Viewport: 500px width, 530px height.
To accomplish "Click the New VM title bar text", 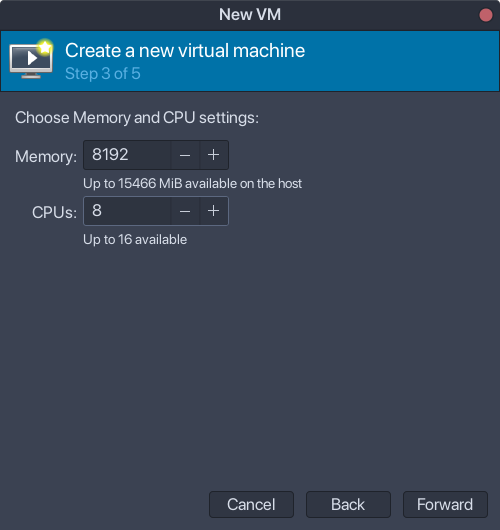I will (250, 15).
